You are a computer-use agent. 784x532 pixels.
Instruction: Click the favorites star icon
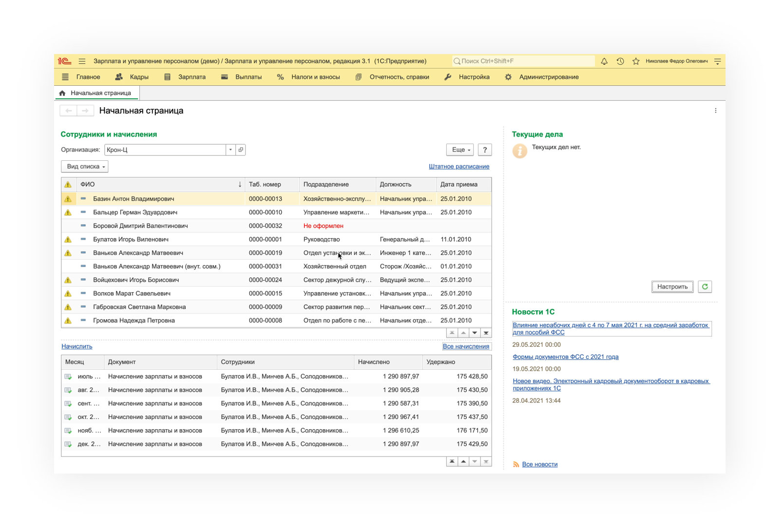click(636, 61)
